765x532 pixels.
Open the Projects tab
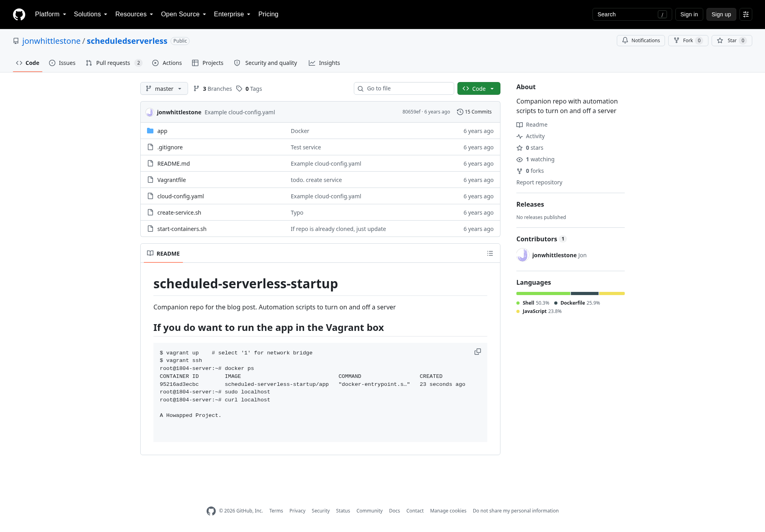click(x=208, y=63)
